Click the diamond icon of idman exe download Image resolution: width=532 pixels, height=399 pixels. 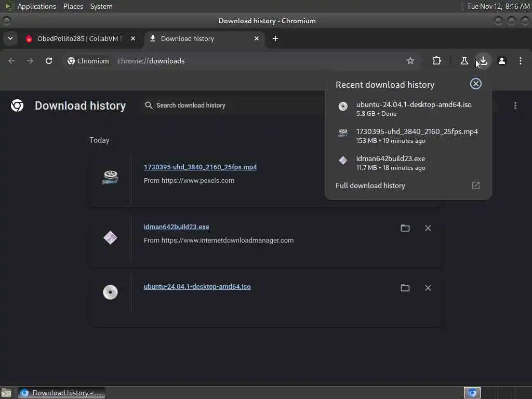click(110, 237)
